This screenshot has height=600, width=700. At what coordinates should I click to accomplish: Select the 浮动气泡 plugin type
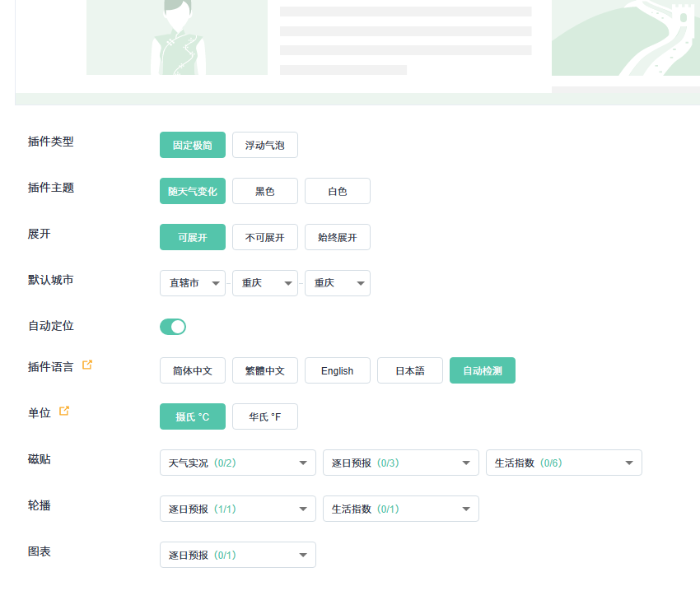click(265, 145)
